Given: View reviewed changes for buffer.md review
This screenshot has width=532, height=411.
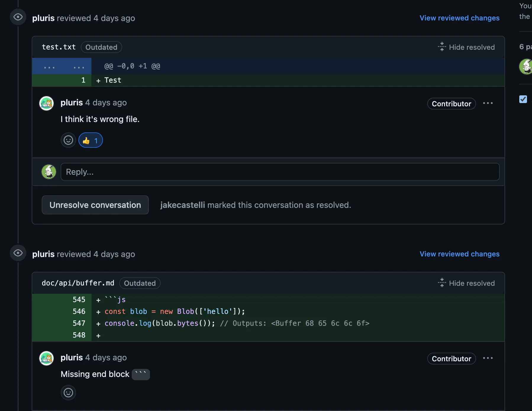Looking at the screenshot, I should coord(460,254).
